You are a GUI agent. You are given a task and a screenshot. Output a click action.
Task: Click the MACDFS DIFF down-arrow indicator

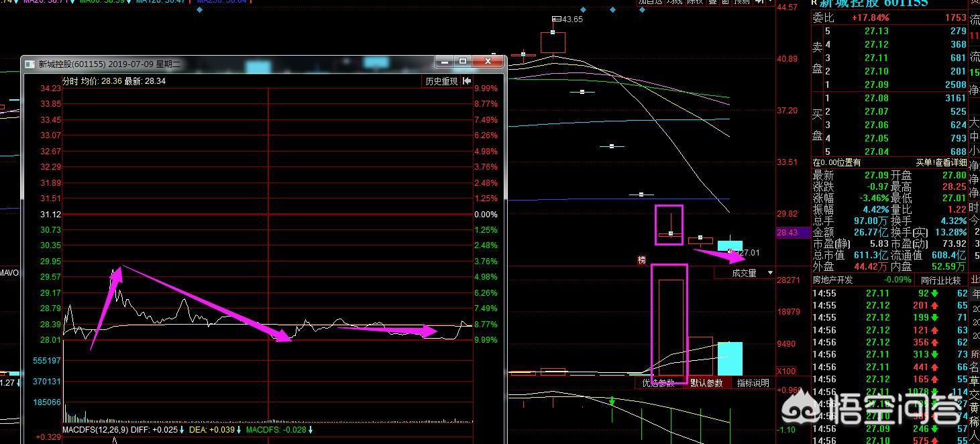pos(182,429)
